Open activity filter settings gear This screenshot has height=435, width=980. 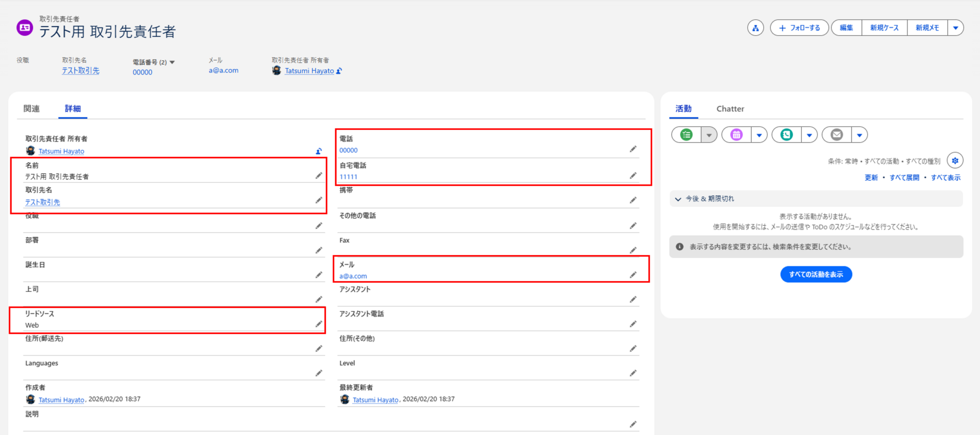[955, 161]
